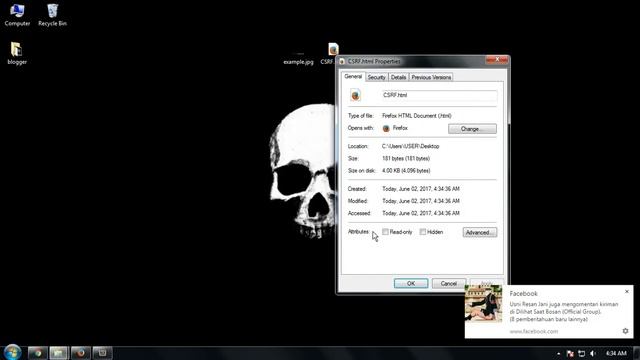Click the Show desktop strip
This screenshot has width=640, height=360.
point(637,353)
